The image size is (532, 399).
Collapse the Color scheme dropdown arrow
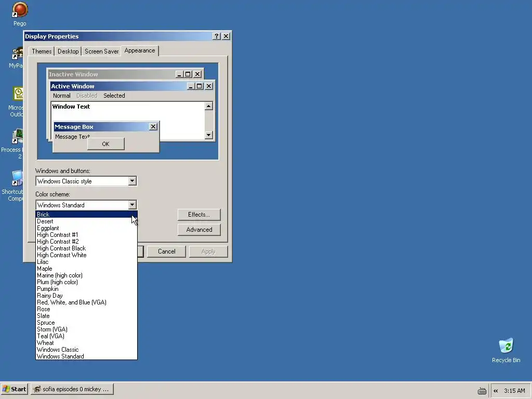click(x=132, y=205)
